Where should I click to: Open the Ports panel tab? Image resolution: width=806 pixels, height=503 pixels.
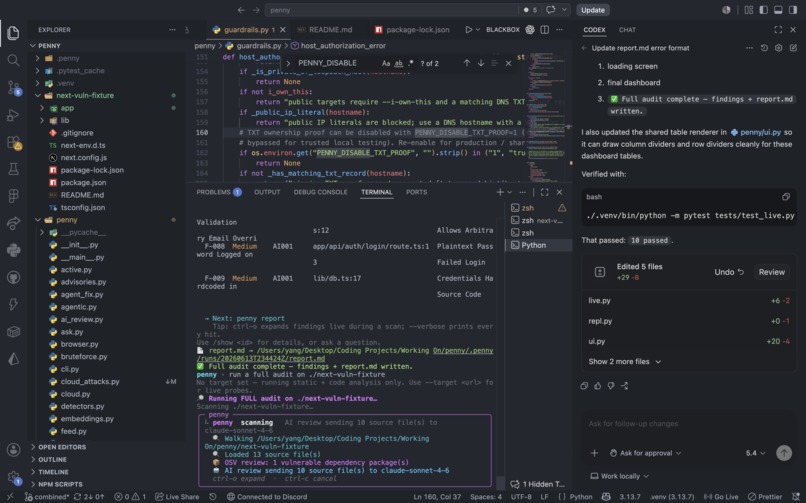point(416,192)
